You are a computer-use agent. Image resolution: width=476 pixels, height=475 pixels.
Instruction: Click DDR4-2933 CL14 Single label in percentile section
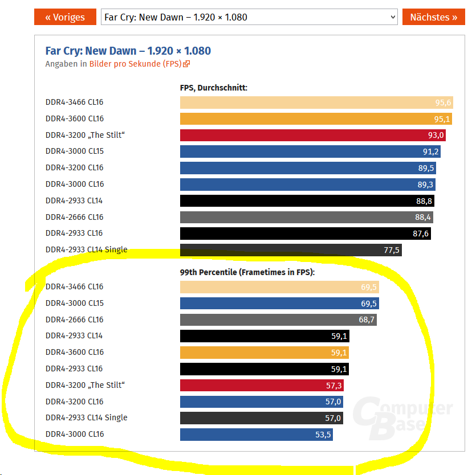click(x=87, y=417)
